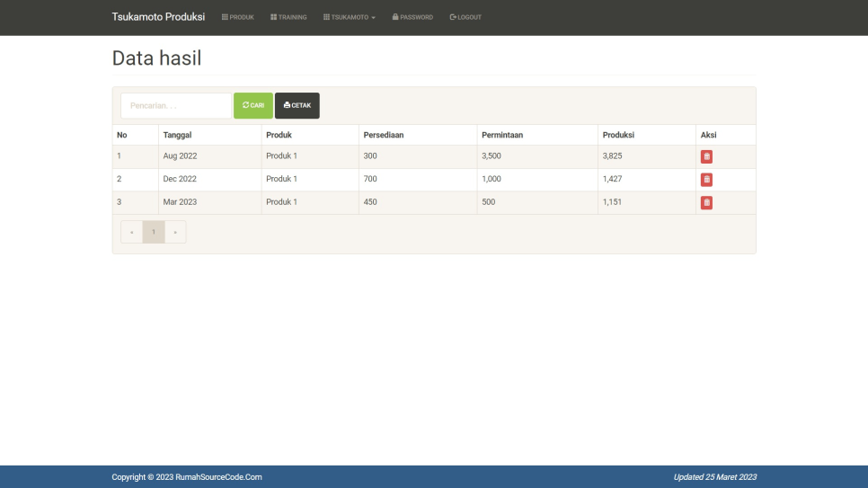Click the green Cari button
868x488 pixels.
pyautogui.click(x=253, y=105)
